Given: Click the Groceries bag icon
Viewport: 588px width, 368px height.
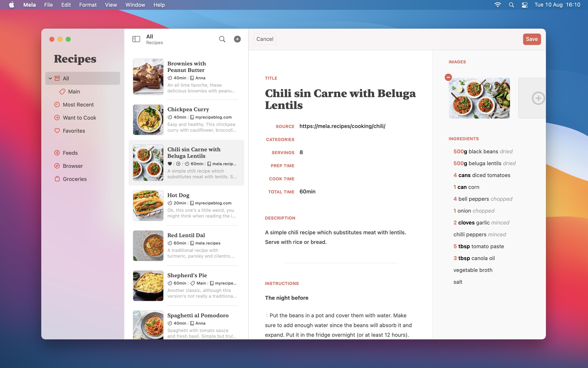Looking at the screenshot, I should pyautogui.click(x=57, y=179).
